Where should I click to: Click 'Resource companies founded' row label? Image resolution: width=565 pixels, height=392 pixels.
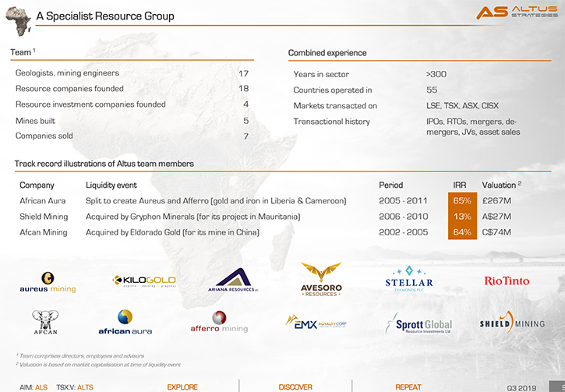click(x=69, y=89)
